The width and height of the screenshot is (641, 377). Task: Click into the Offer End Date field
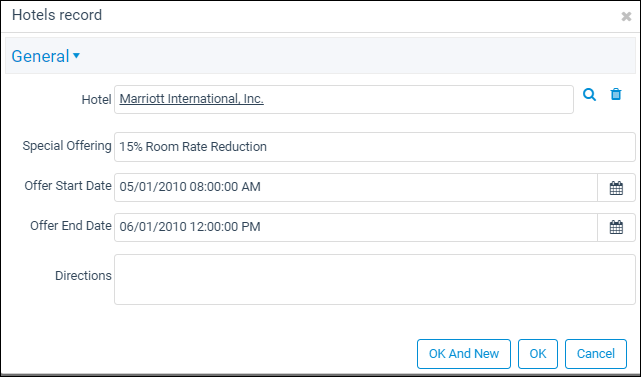click(356, 227)
